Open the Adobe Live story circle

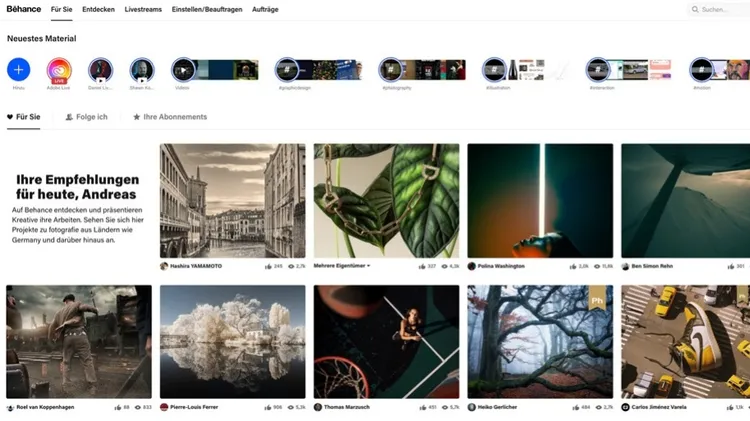point(59,70)
